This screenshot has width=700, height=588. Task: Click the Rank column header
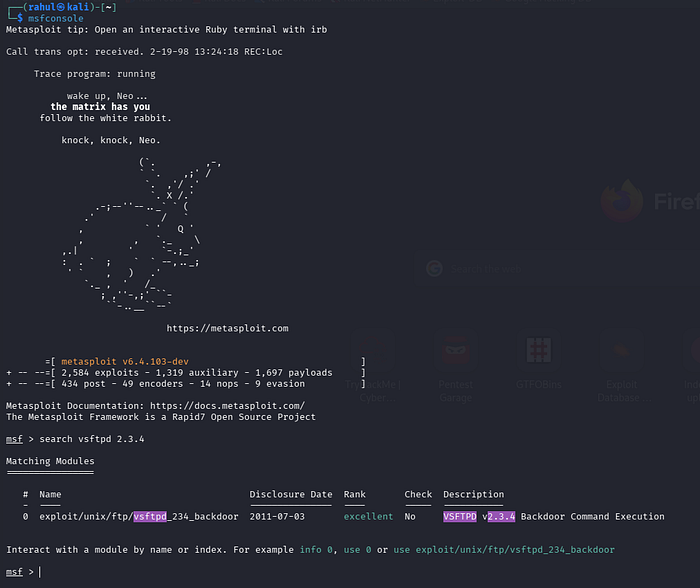point(354,494)
